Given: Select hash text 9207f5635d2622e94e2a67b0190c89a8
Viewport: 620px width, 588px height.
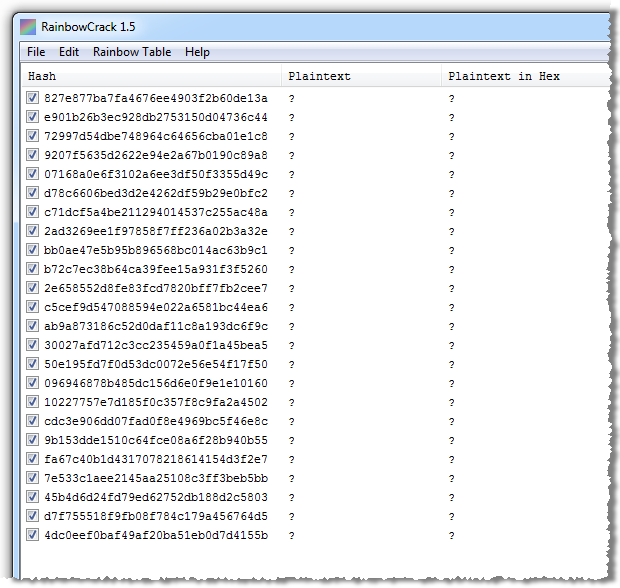Looking at the screenshot, I should (x=156, y=155).
